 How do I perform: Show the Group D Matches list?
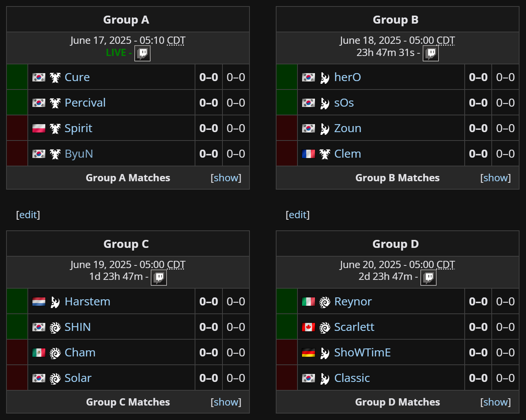pos(496,402)
